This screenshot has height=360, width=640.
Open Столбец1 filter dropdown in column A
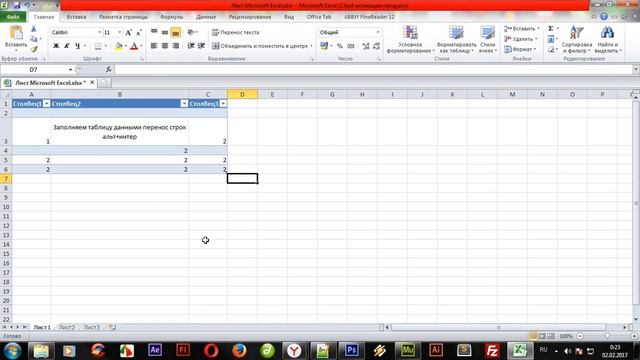tap(47, 104)
